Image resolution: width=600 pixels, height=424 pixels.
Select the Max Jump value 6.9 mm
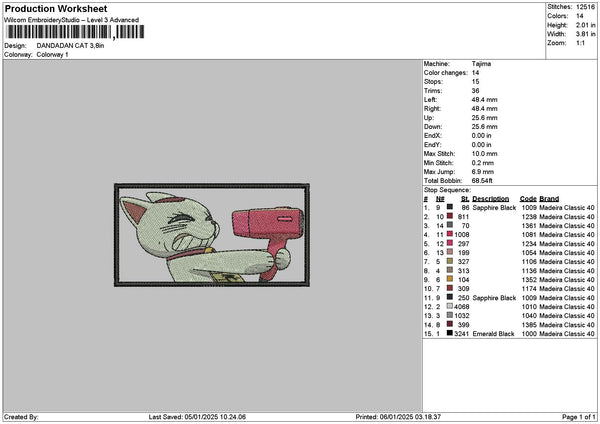point(483,172)
